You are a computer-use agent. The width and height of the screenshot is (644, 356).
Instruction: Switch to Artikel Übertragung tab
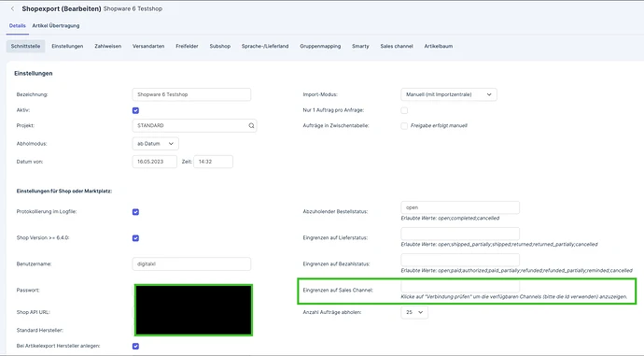click(x=56, y=25)
